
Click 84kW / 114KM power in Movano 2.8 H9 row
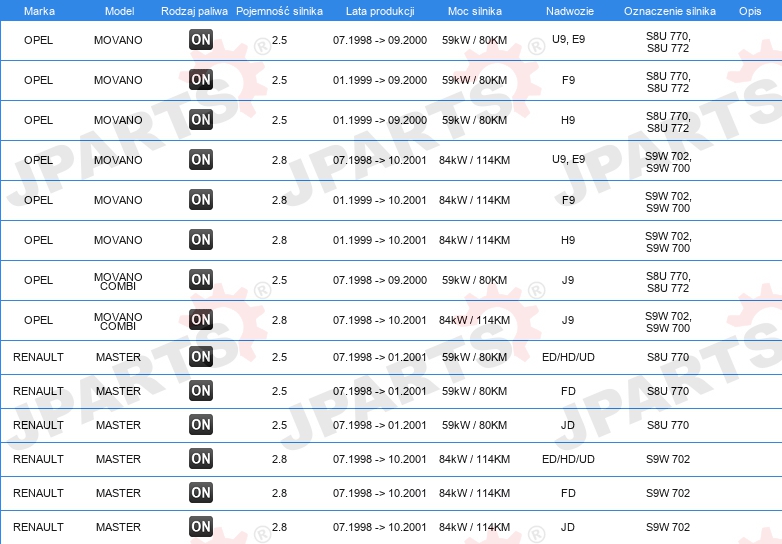tap(474, 240)
